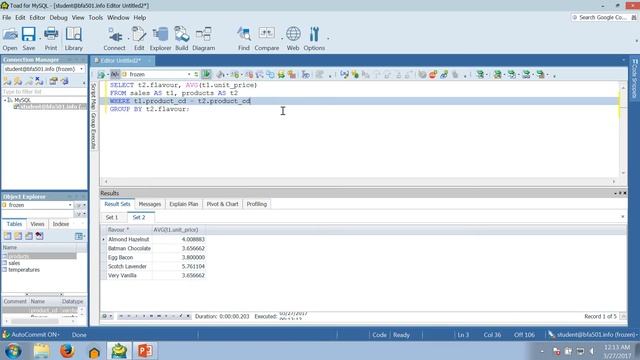Open Firefox from the taskbar
The width and height of the screenshot is (640, 360).
67,351
